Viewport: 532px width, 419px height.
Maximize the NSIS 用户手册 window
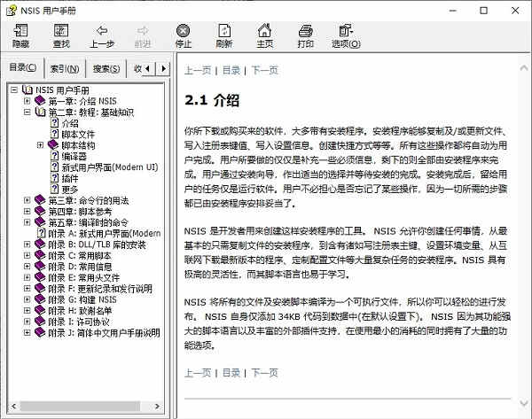point(484,11)
